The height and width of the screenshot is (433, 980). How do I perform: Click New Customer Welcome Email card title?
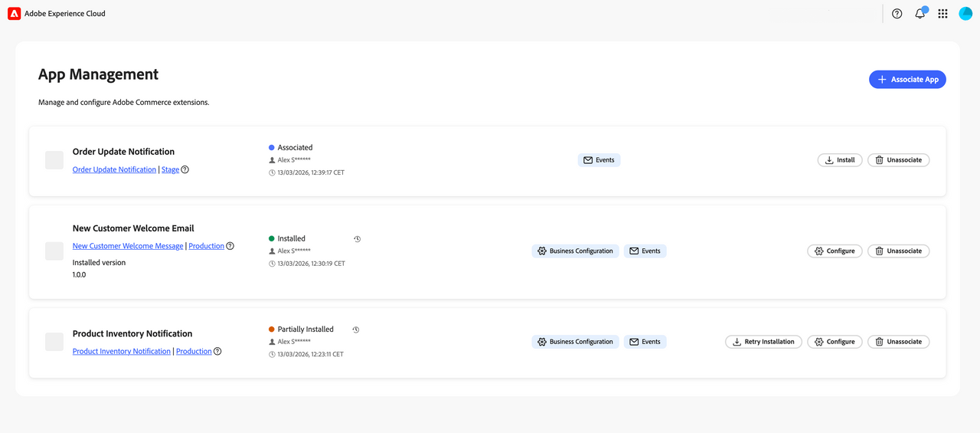pos(133,228)
